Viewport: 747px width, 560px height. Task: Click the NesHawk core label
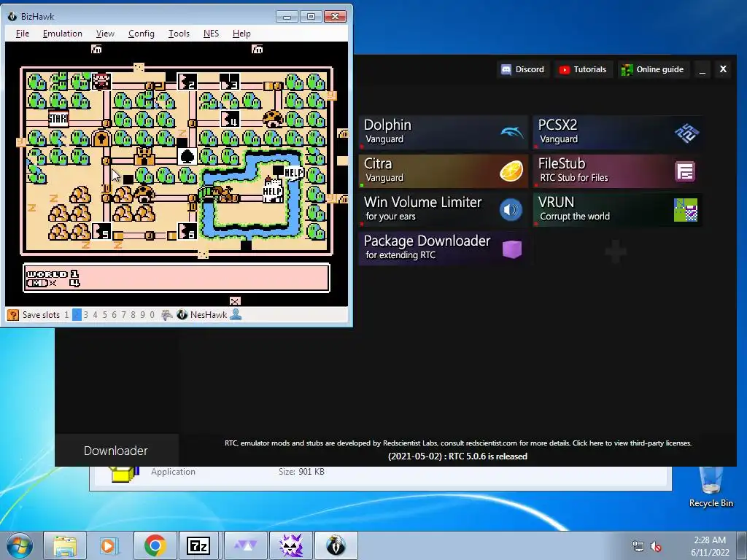coord(209,315)
